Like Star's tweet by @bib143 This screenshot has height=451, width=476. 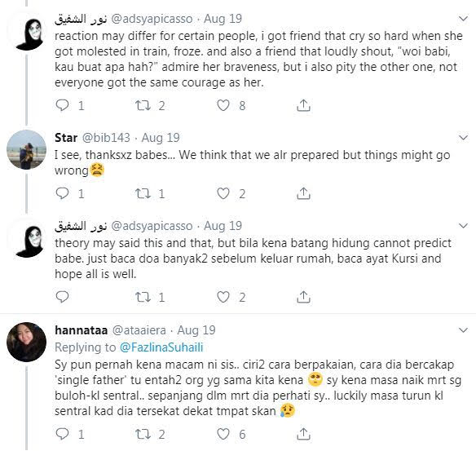click(223, 193)
